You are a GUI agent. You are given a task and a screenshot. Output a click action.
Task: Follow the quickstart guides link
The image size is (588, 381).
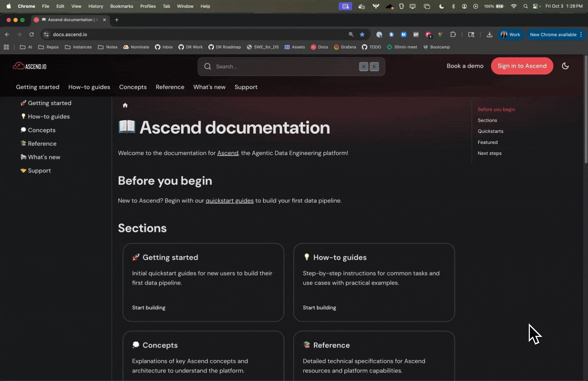click(229, 201)
